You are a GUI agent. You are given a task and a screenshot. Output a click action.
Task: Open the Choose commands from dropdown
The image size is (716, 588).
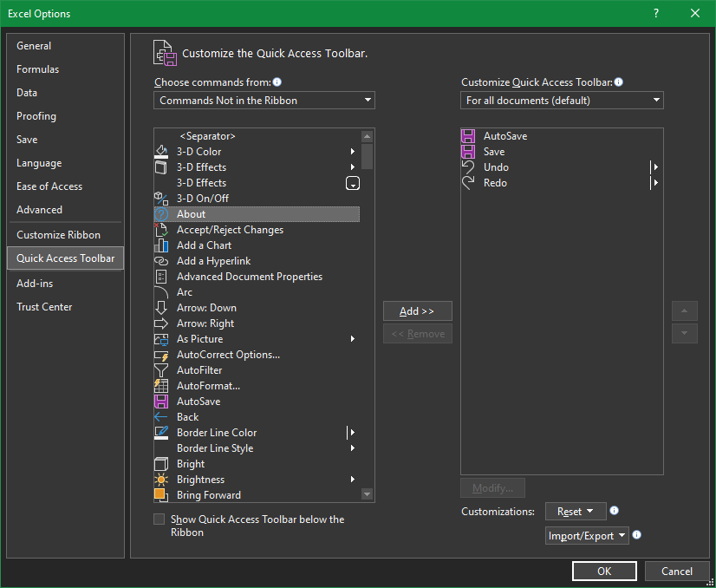[264, 100]
